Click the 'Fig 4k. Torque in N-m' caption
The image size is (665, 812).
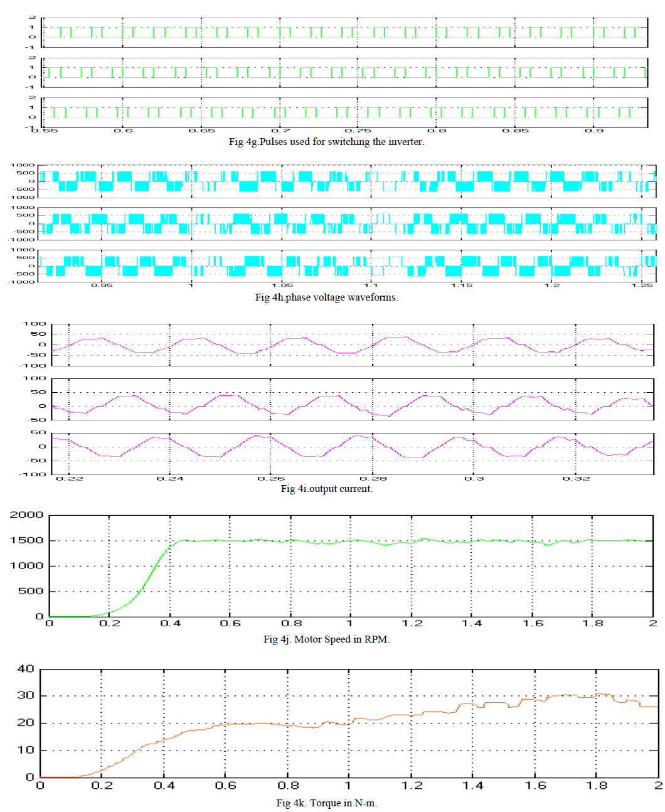coord(326,803)
